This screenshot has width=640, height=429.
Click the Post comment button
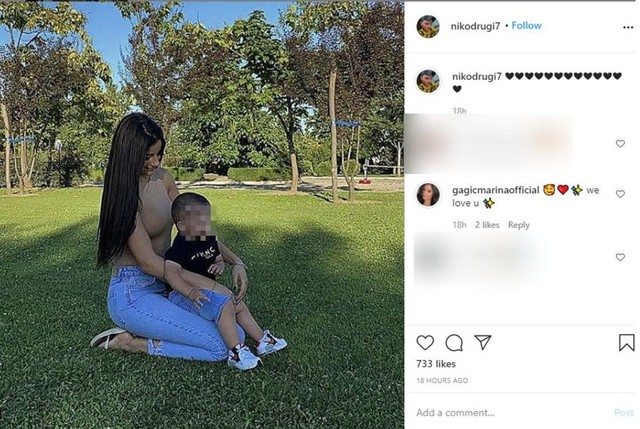[x=624, y=413]
